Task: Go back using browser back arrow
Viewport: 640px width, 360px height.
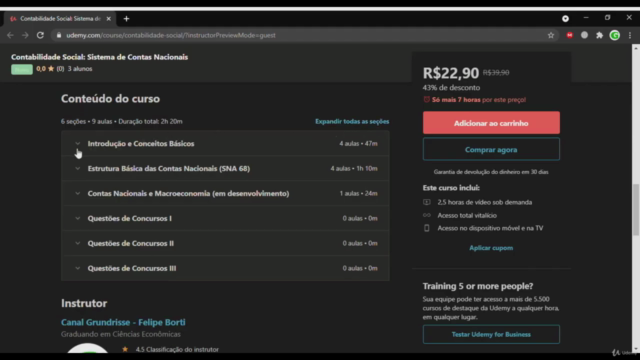Action: tap(10, 36)
